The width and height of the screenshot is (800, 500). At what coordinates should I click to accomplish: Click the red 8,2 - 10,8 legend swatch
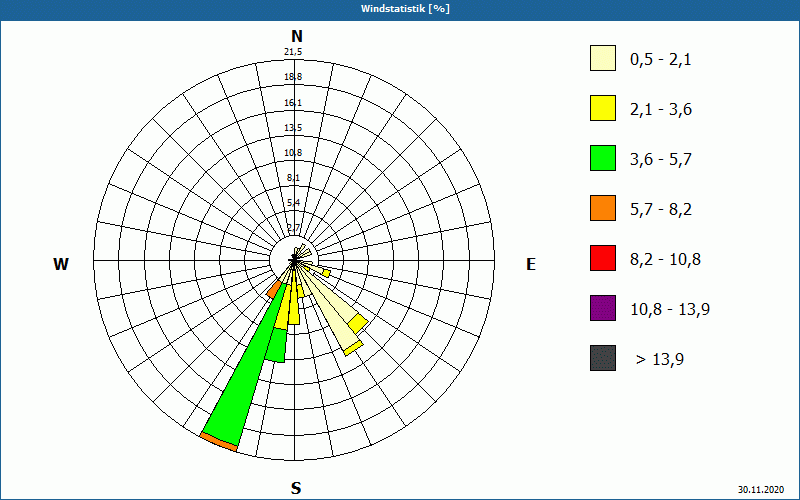click(x=603, y=258)
